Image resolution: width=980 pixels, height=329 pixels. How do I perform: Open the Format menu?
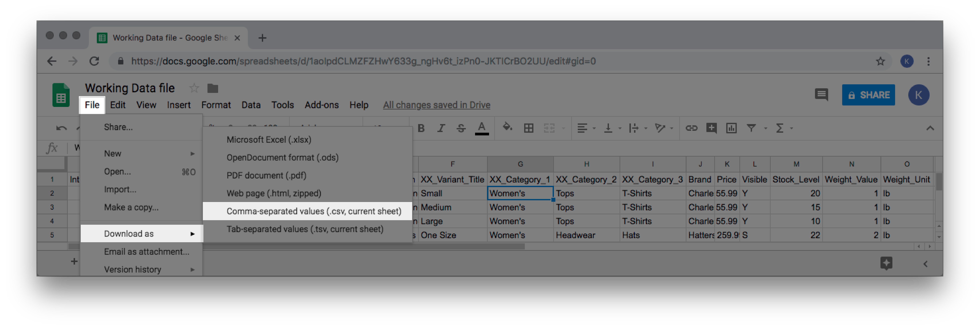(216, 105)
